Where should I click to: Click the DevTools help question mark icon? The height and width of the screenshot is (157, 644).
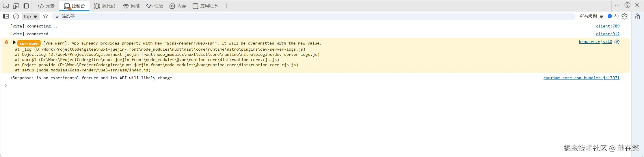627,5
